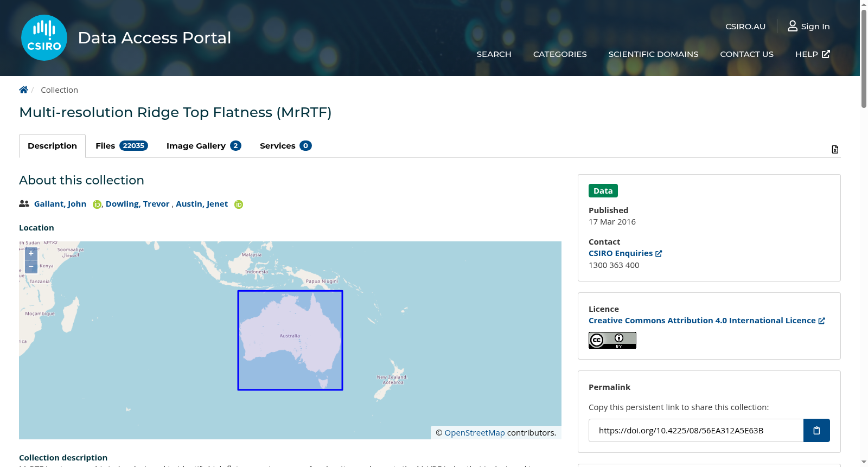Switch to the Description tab
The height and width of the screenshot is (467, 868).
(x=52, y=146)
